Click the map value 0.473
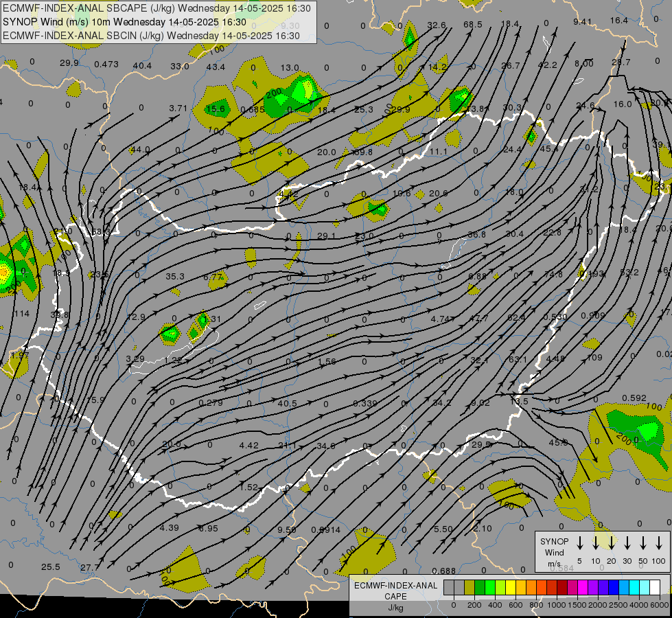672x618 pixels. [x=106, y=65]
